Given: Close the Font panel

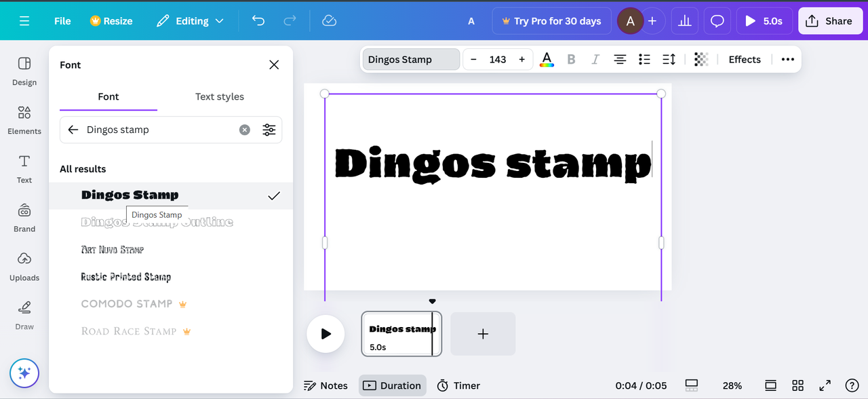Looking at the screenshot, I should click(274, 64).
